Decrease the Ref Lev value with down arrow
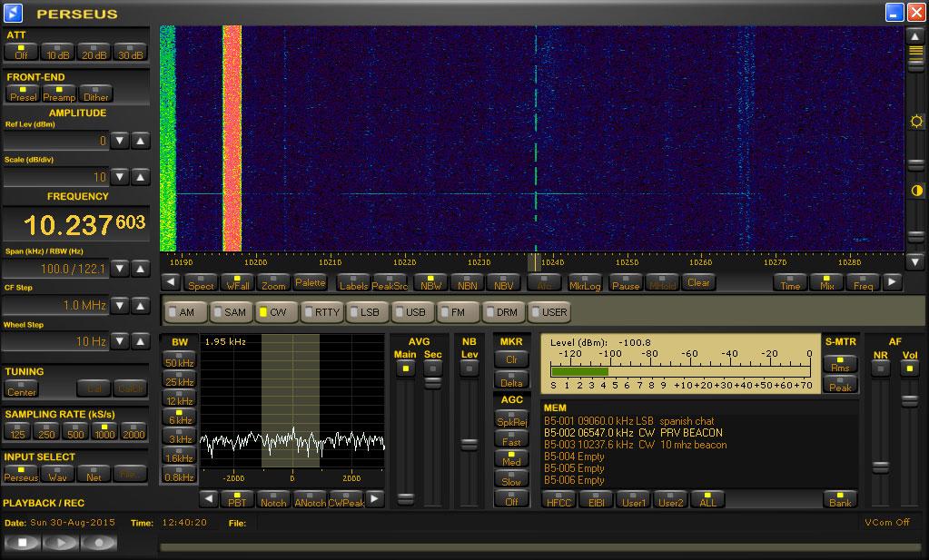929x560 pixels. (x=120, y=141)
